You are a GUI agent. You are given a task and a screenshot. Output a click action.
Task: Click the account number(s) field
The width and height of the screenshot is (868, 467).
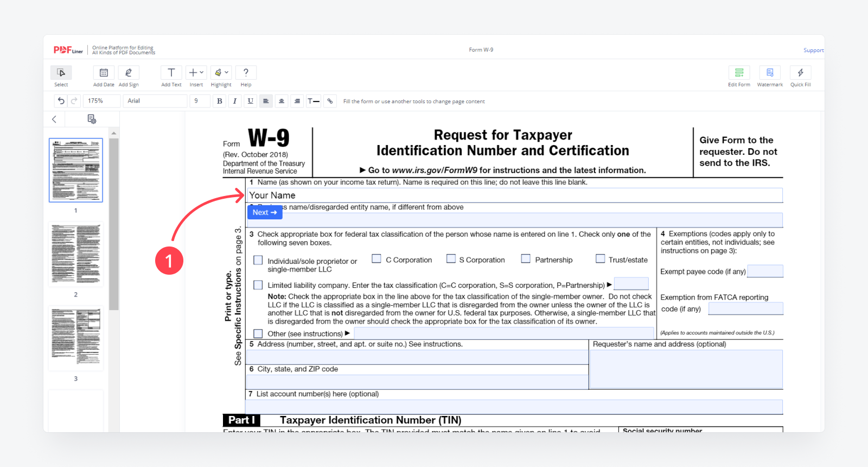click(x=514, y=407)
